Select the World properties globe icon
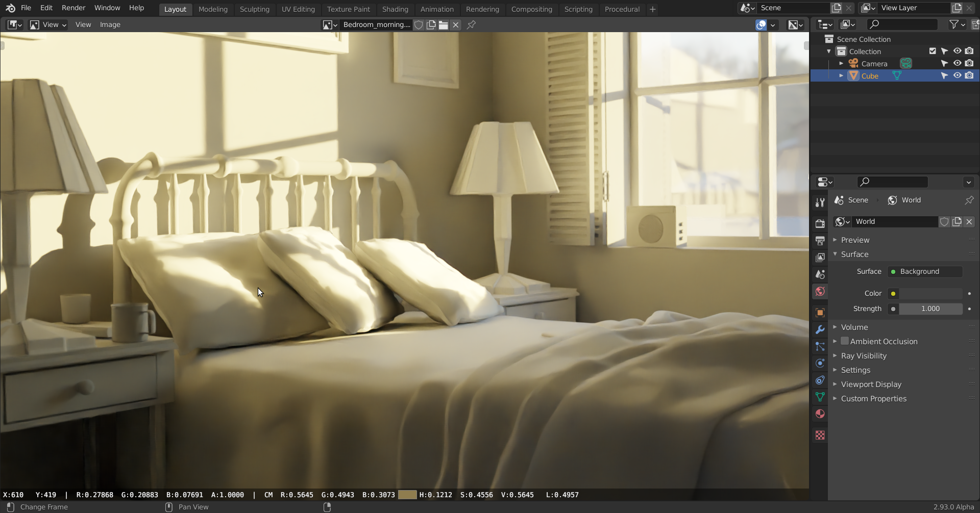This screenshot has width=980, height=513. point(820,291)
